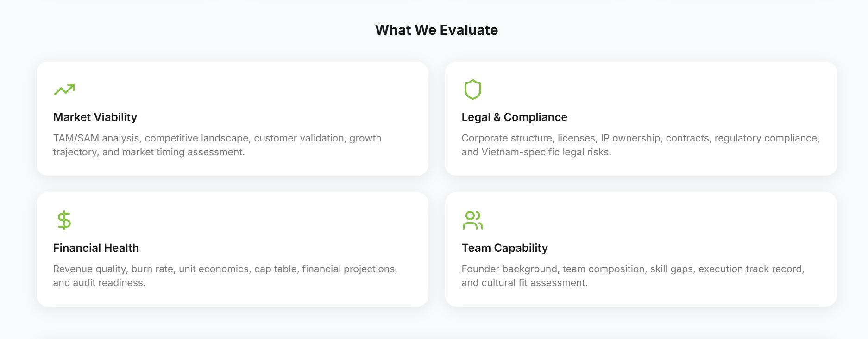
Task: Click the Legal & Compliance shield icon
Action: [x=472, y=90]
